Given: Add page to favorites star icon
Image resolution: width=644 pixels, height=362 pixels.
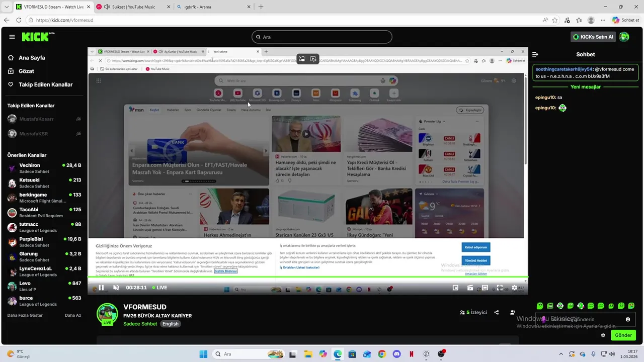Looking at the screenshot, I should (555, 20).
